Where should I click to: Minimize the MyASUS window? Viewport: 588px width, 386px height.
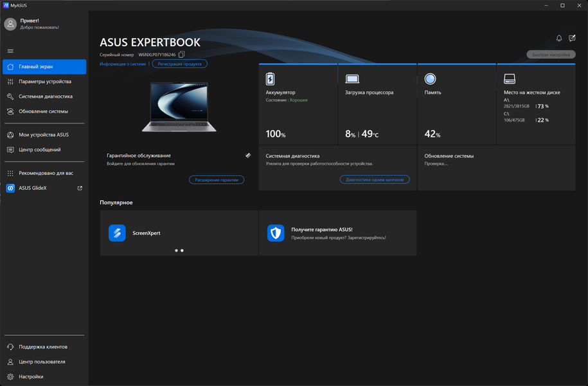(546, 5)
